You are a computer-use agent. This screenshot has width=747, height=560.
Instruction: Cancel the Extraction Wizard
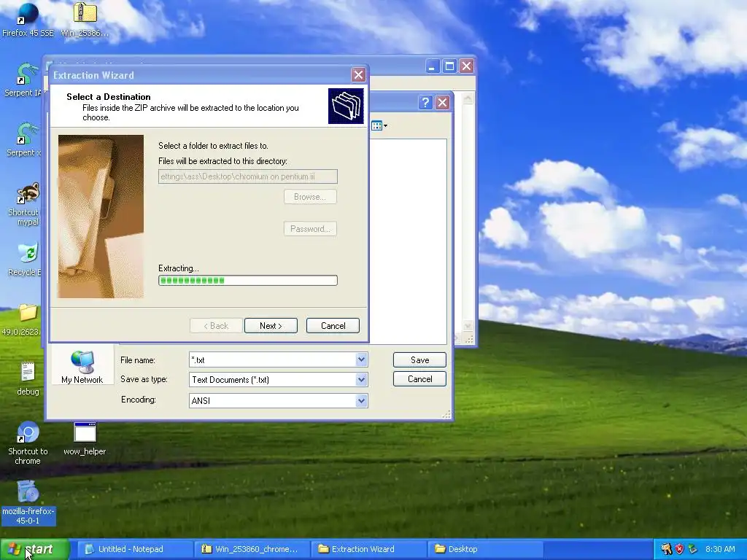[333, 326]
